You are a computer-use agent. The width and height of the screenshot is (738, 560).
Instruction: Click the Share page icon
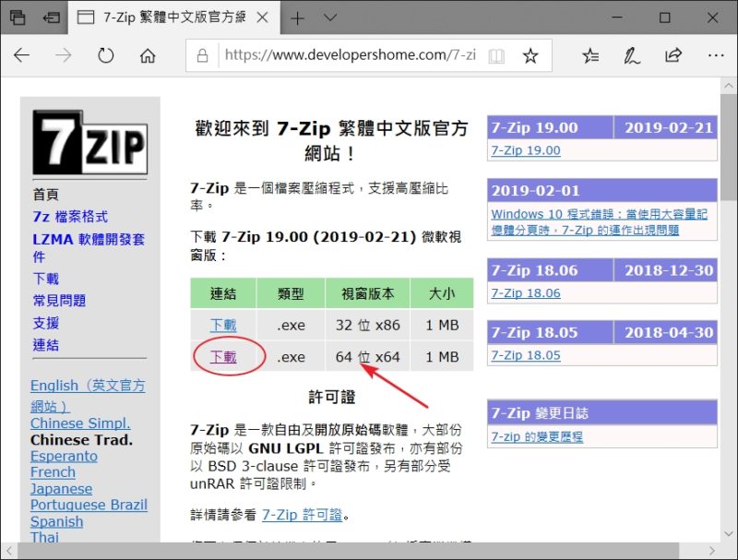[x=673, y=55]
